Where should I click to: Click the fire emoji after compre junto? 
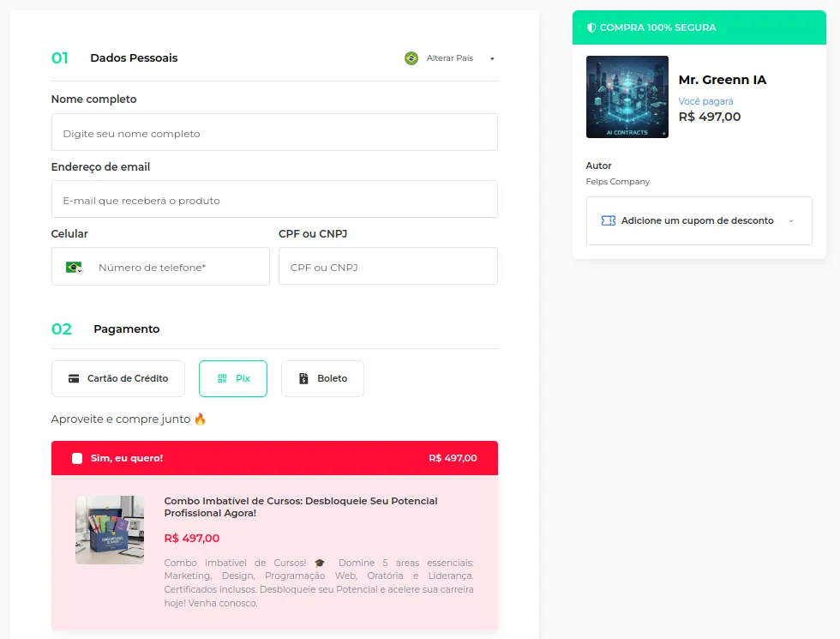tap(200, 419)
